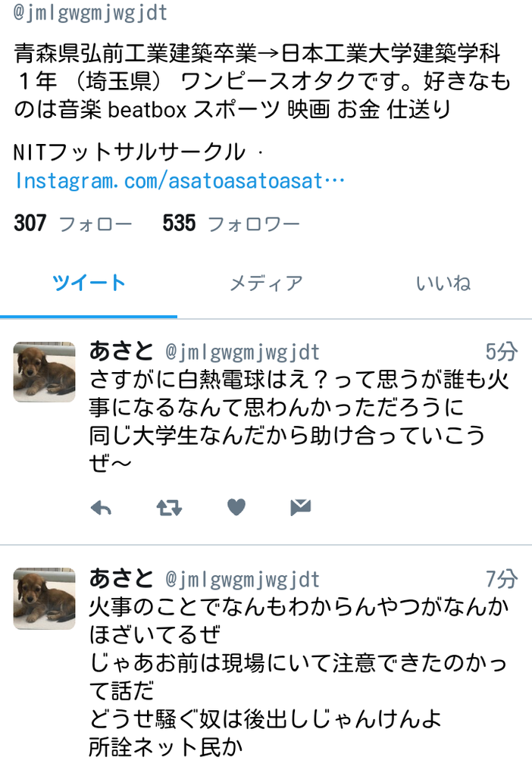Tap puppy avatar on the 7分 tweet
The image size is (532, 776).
point(45,599)
